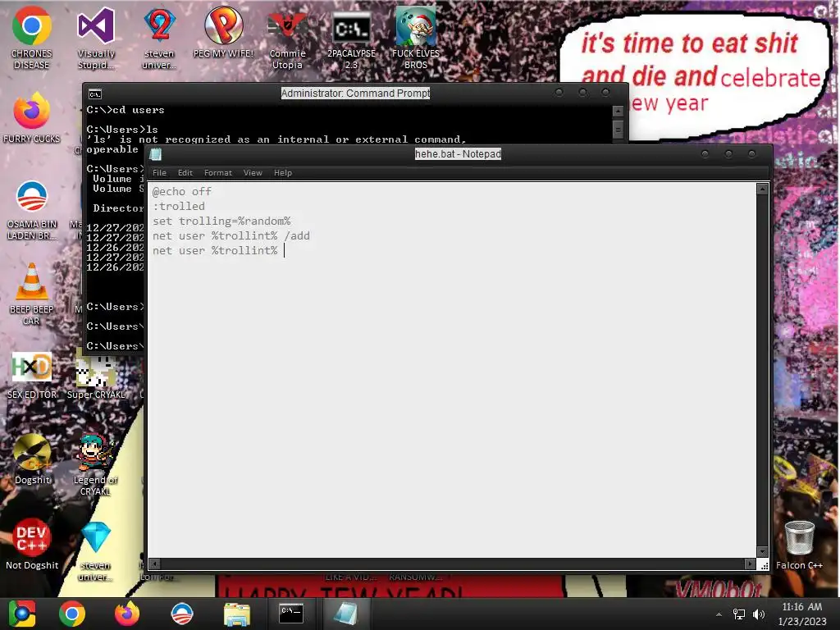Screen dimensions: 840x630
Task: Click the Command Prompt scrollbar thumb
Action: pyautogui.click(x=618, y=129)
